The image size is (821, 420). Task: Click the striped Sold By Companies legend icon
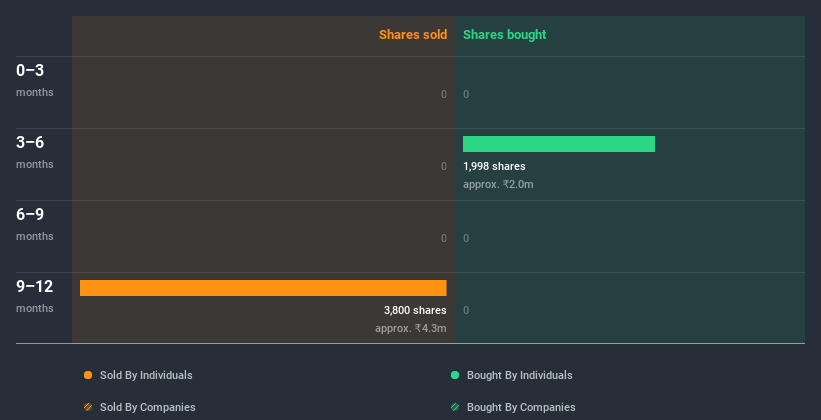88,407
